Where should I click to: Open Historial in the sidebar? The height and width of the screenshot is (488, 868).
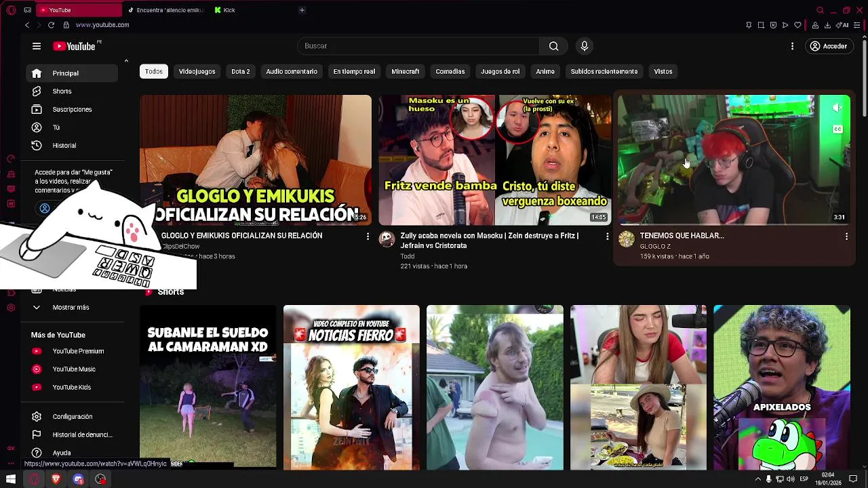tap(71, 146)
